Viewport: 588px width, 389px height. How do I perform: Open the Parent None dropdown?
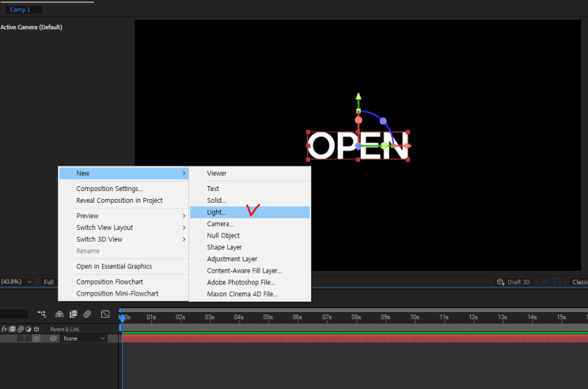point(84,338)
